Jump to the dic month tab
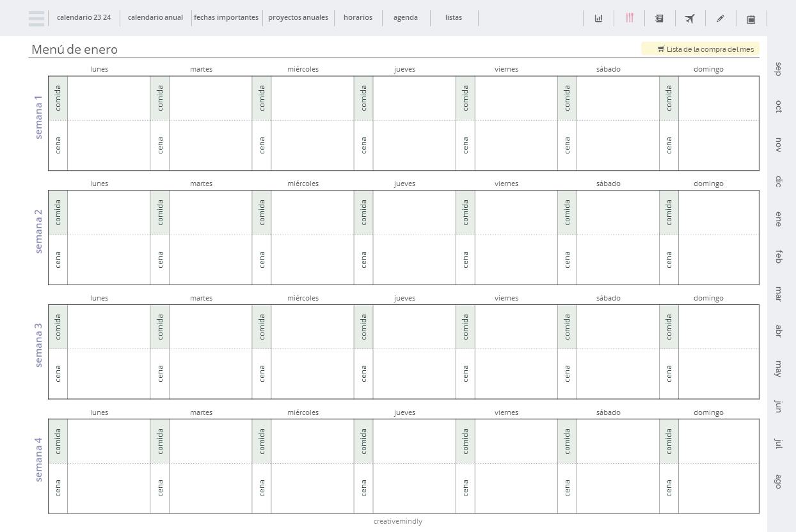Screen dimensions: 796x532 778,181
